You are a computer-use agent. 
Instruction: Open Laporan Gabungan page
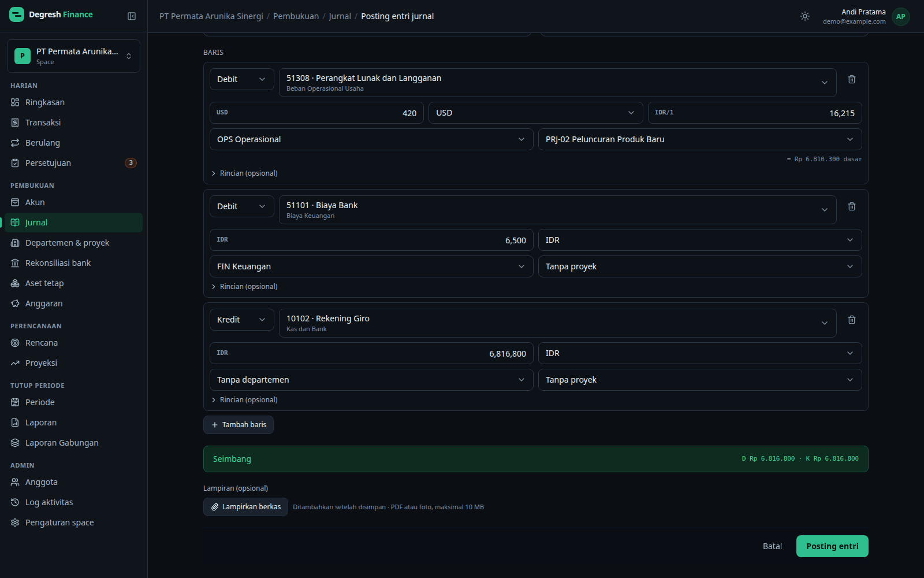coord(73,443)
